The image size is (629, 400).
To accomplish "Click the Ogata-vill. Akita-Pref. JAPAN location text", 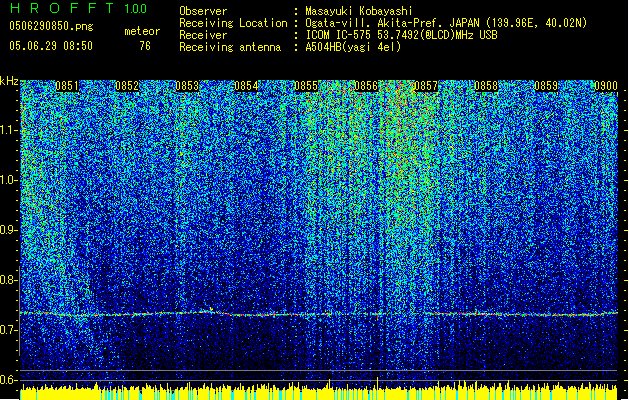I will pos(446,23).
